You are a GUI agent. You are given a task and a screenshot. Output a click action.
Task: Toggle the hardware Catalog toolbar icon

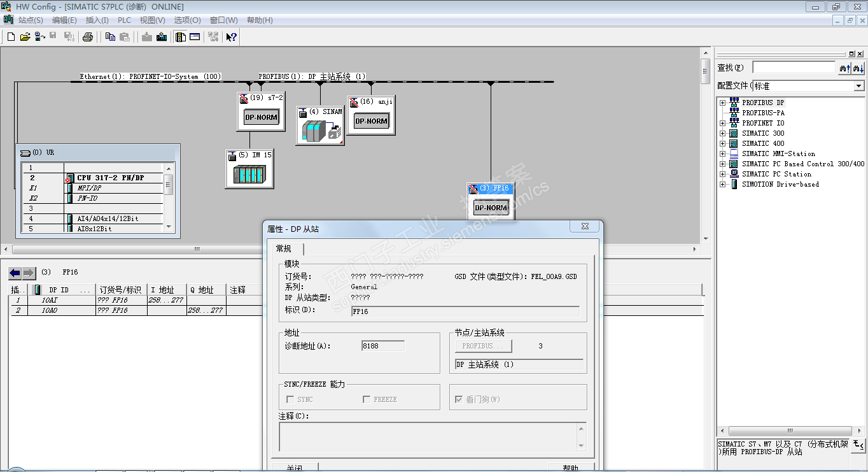[181, 37]
